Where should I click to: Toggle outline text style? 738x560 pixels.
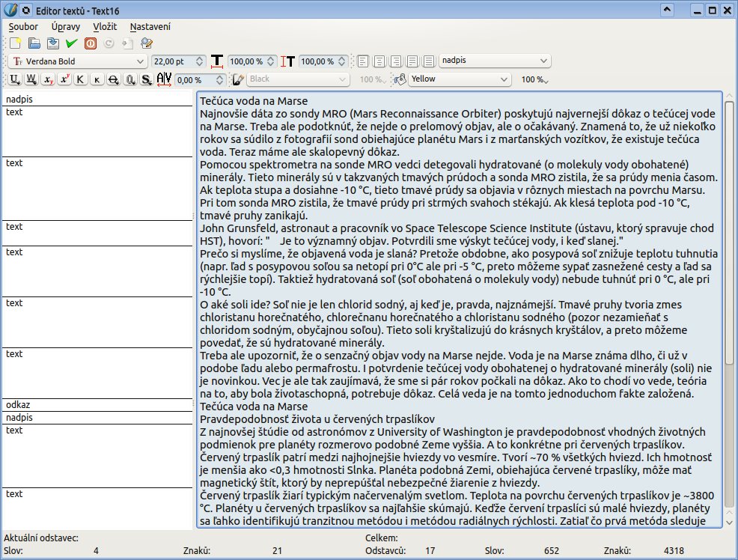130,79
